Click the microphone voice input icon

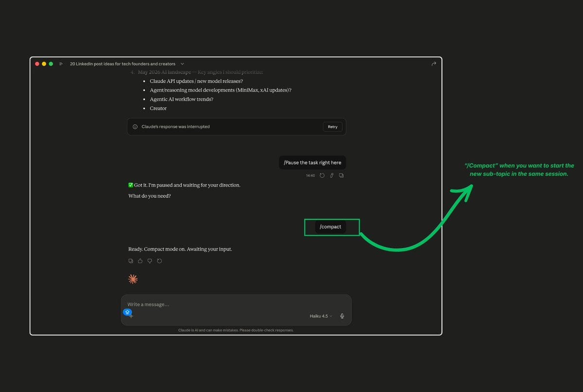tap(342, 316)
